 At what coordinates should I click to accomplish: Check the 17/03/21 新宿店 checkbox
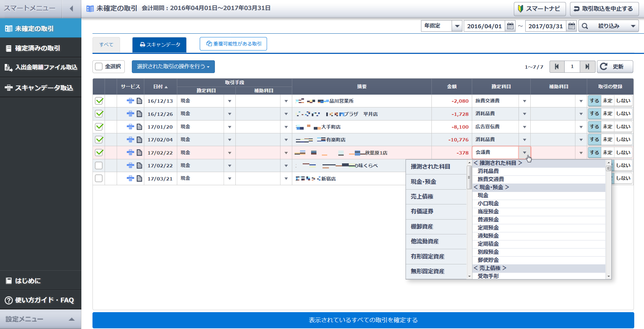tap(99, 178)
